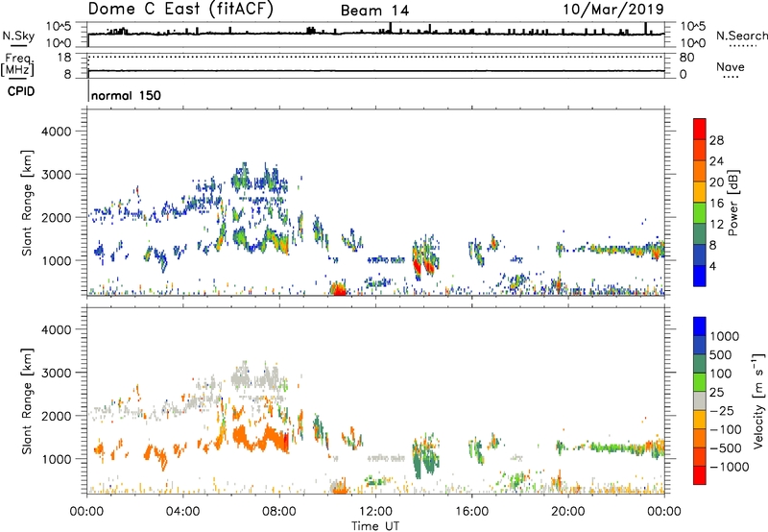Click the gray echo cluster near 3000 km in the velocity panel
This screenshot has height=532, width=768.
tap(257, 378)
